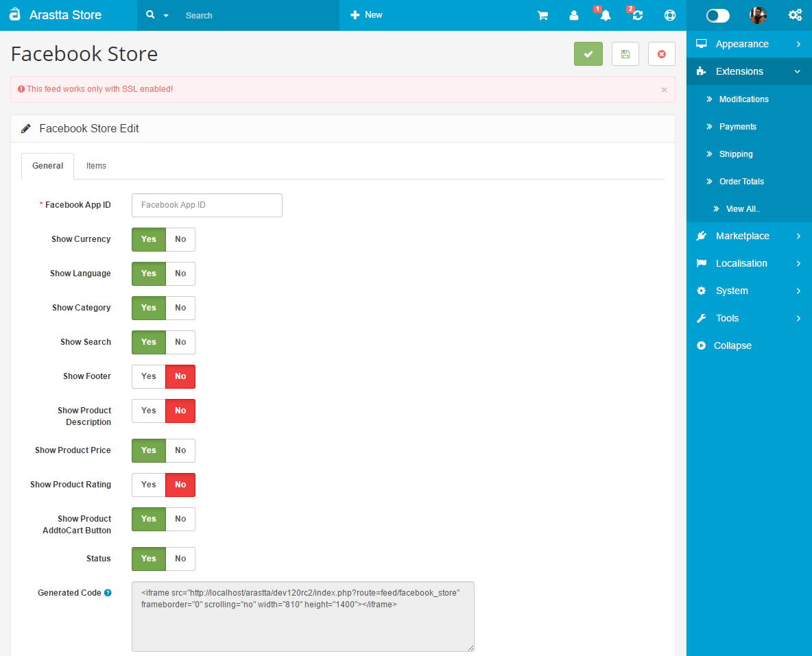Viewport: 812px width, 656px height.
Task: Open the System menu label
Action: click(x=732, y=291)
